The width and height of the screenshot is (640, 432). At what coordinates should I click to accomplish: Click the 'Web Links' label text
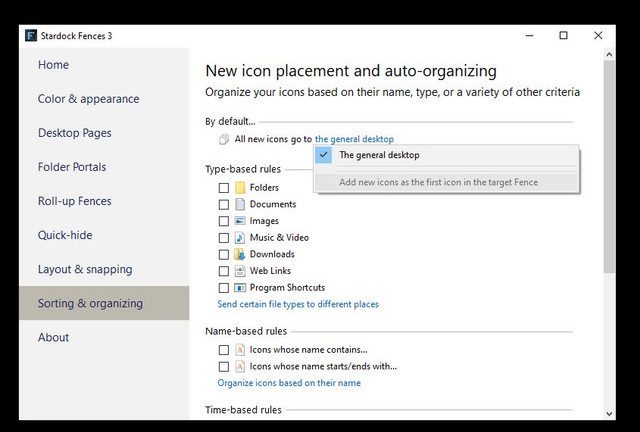click(x=270, y=271)
